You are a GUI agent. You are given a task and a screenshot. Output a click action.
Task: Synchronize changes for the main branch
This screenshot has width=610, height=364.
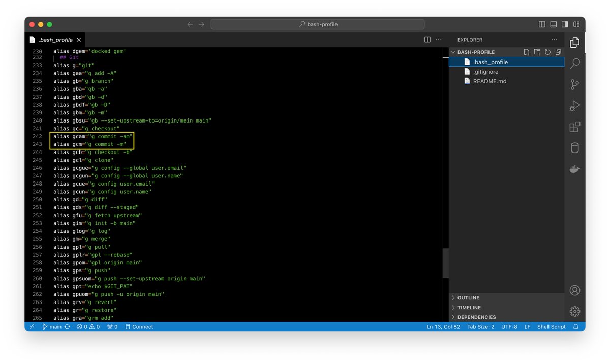67,327
